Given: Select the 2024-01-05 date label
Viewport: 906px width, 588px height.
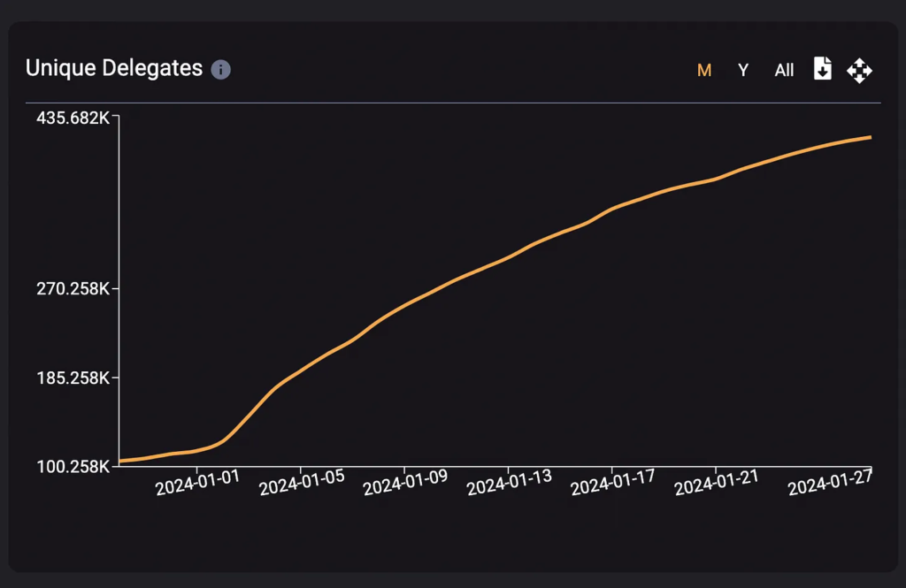Looking at the screenshot, I should [302, 483].
